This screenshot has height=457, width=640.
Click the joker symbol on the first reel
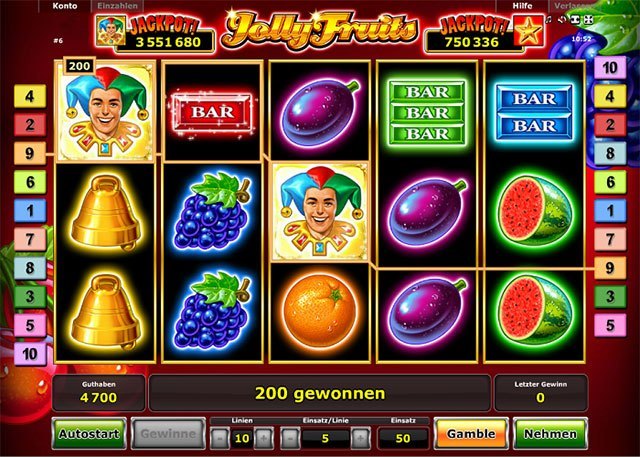(105, 112)
